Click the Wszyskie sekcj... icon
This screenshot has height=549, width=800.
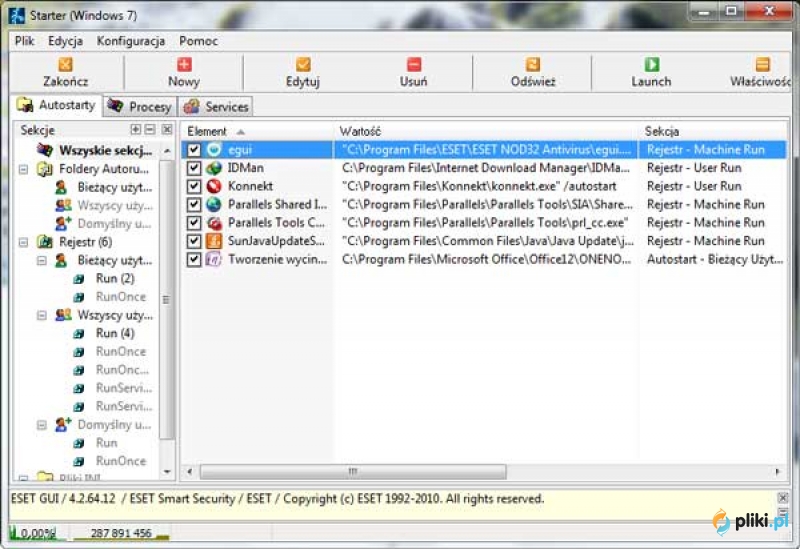click(x=45, y=150)
